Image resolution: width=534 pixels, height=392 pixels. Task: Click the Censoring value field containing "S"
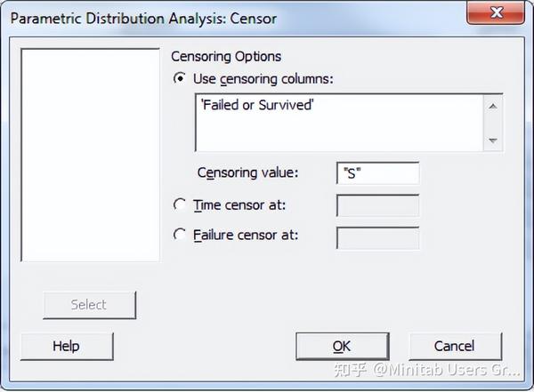click(377, 173)
